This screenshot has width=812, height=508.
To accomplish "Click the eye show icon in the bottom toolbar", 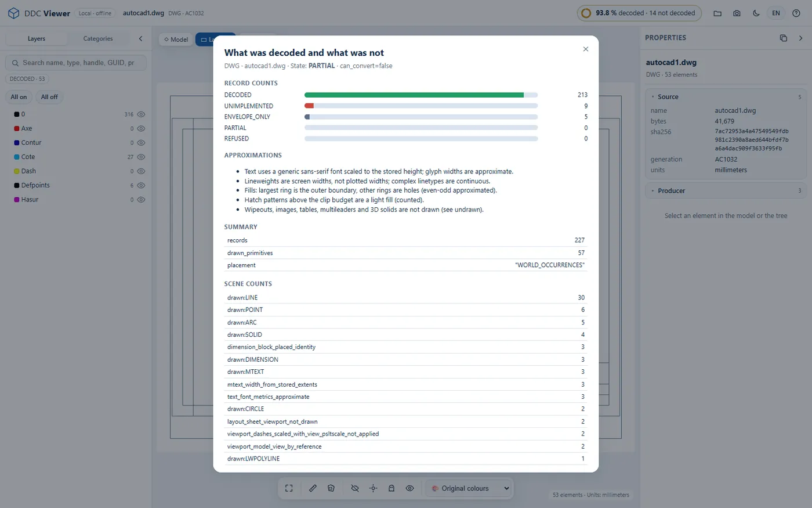I will (x=409, y=488).
